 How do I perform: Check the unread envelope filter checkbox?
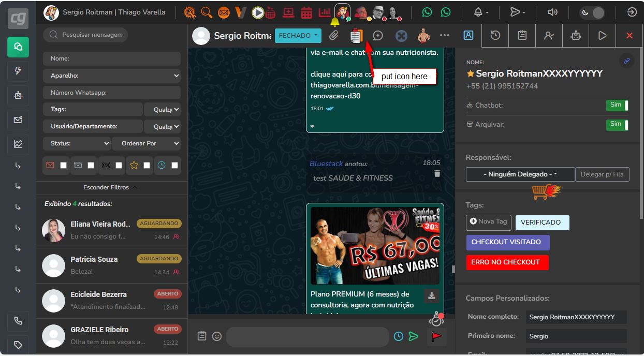pyautogui.click(x=63, y=166)
